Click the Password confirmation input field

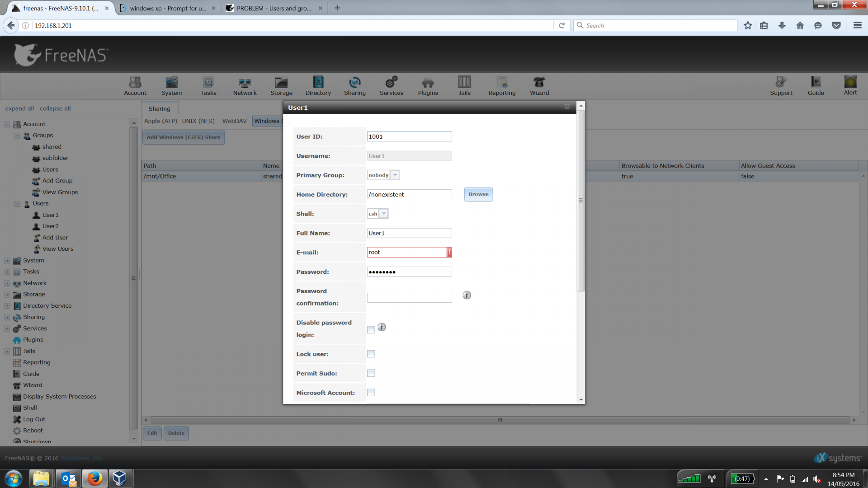[409, 298]
